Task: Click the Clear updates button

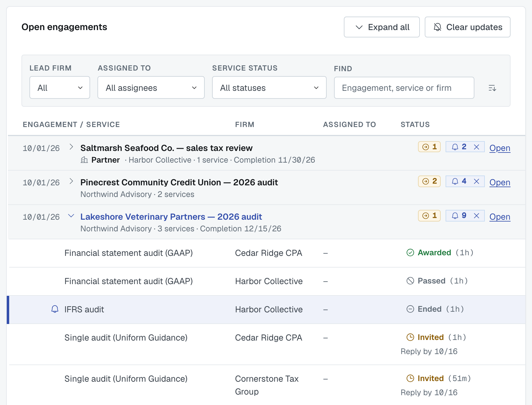Action: click(468, 27)
